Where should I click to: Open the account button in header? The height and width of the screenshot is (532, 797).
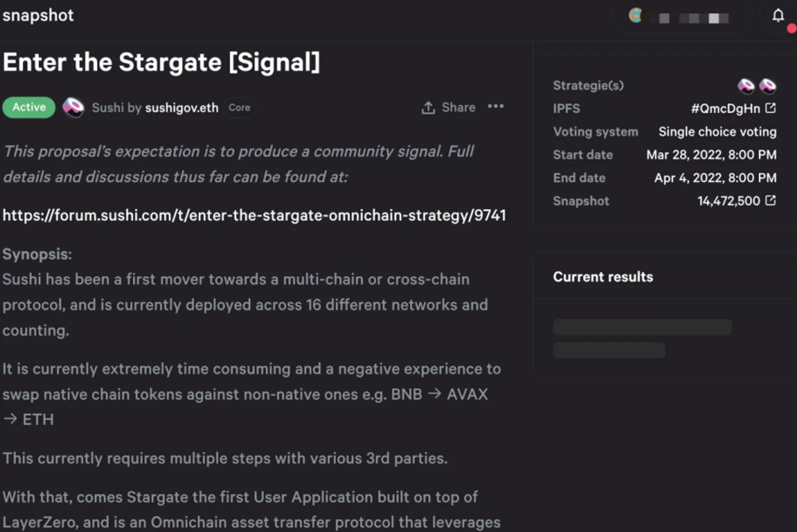681,17
